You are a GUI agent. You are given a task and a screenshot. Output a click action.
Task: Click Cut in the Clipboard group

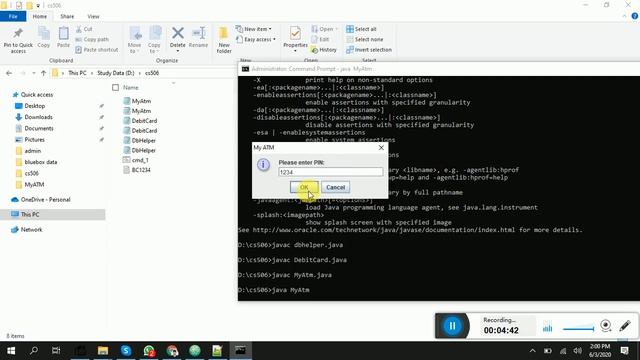click(84, 29)
